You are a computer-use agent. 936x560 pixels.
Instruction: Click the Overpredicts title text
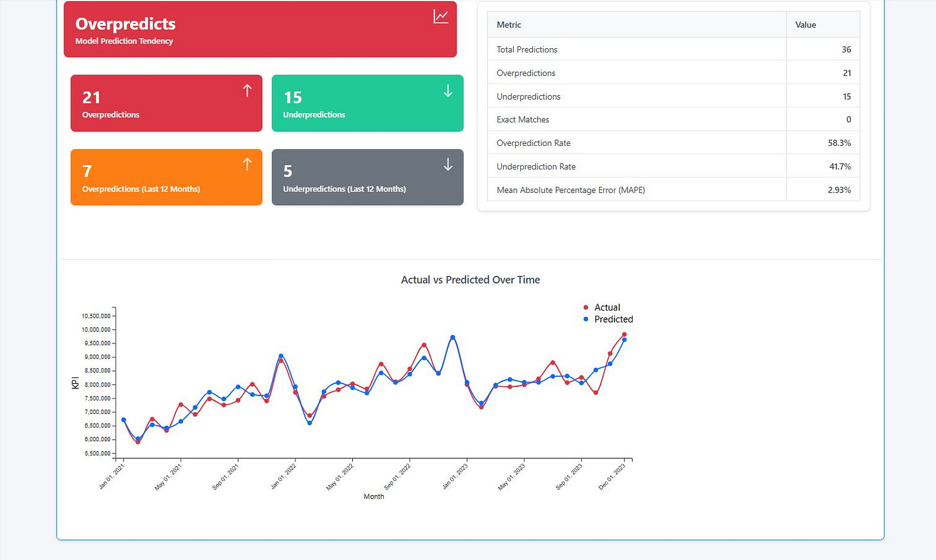pyautogui.click(x=125, y=24)
